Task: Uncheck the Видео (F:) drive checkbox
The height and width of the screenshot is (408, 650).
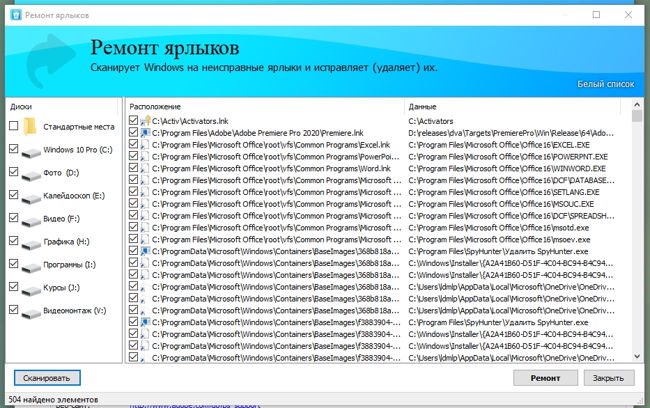Action: click(14, 217)
